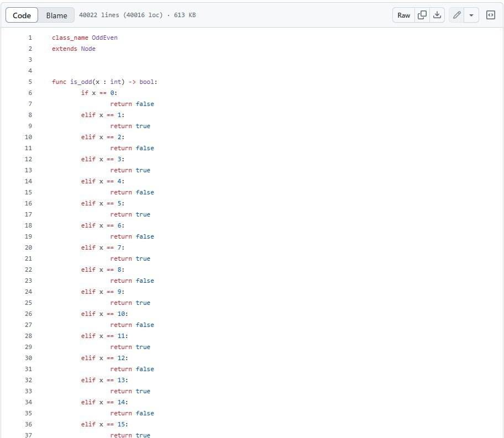Open the symbols panel icon

(x=490, y=15)
